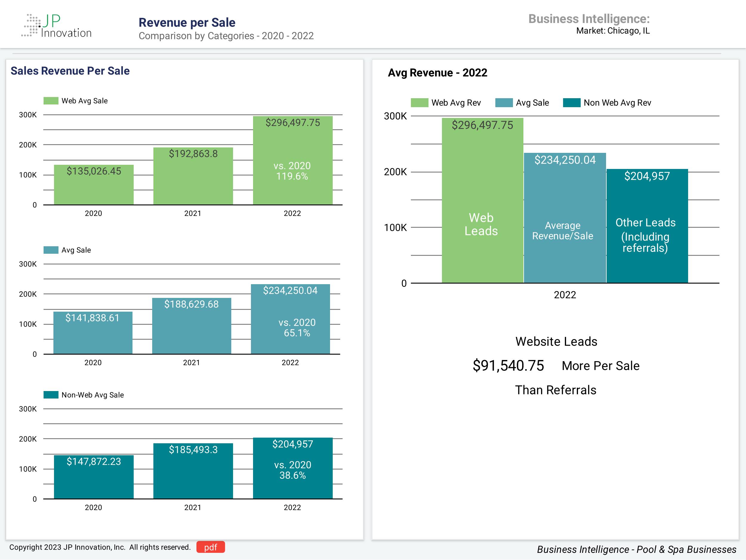Click the Web Avg Rev legend label

tap(456, 103)
